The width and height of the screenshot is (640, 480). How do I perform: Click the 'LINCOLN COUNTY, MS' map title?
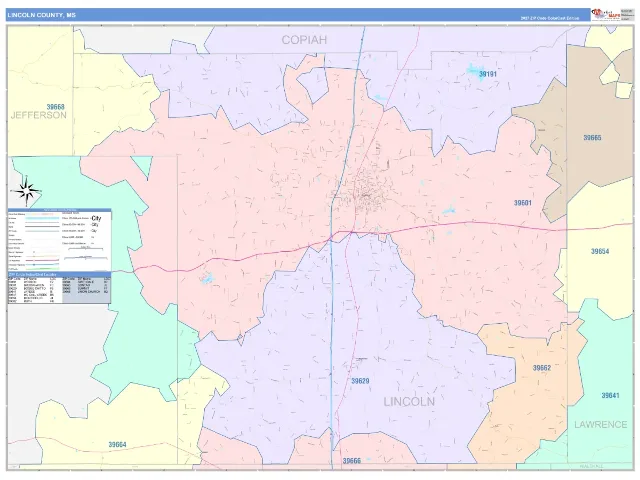(x=42, y=15)
